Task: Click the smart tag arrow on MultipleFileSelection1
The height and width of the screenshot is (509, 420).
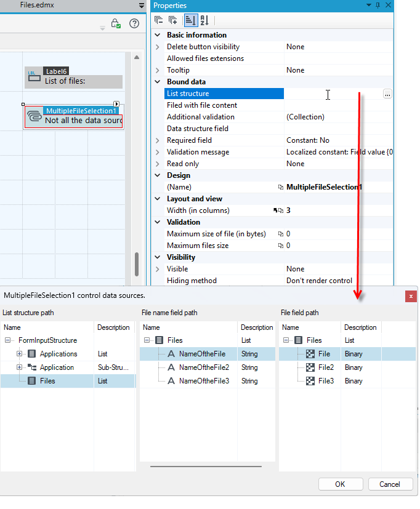Action: [116, 104]
